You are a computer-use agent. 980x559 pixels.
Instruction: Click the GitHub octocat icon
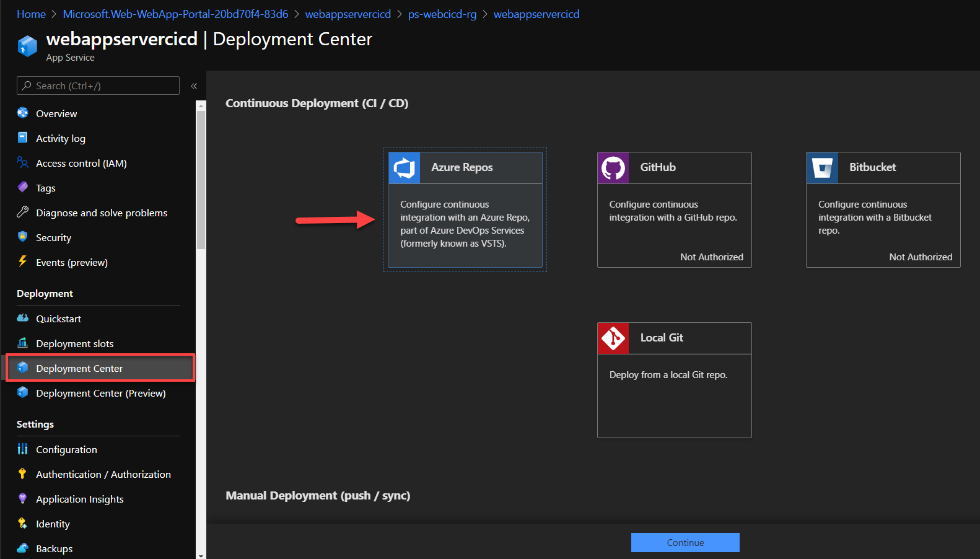613,168
